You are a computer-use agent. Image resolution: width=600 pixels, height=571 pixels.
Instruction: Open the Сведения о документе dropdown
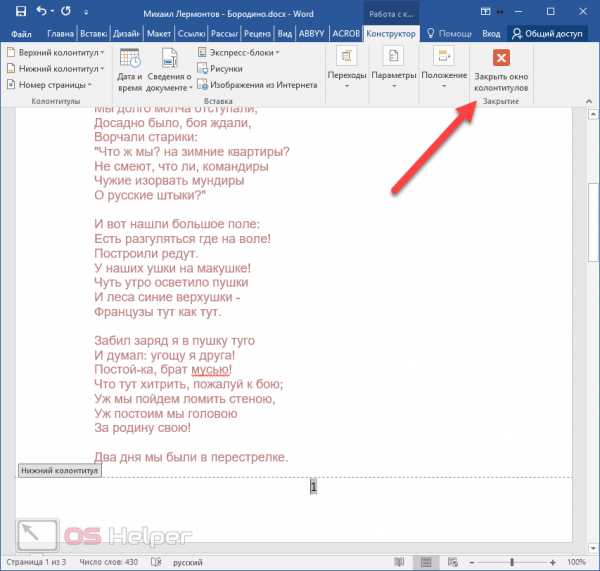[169, 70]
